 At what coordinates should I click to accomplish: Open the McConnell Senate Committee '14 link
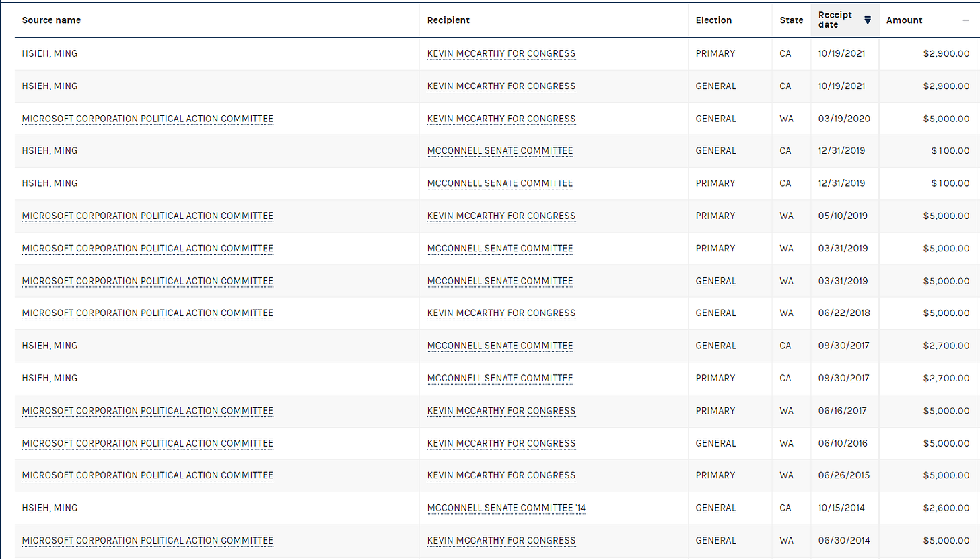(506, 508)
